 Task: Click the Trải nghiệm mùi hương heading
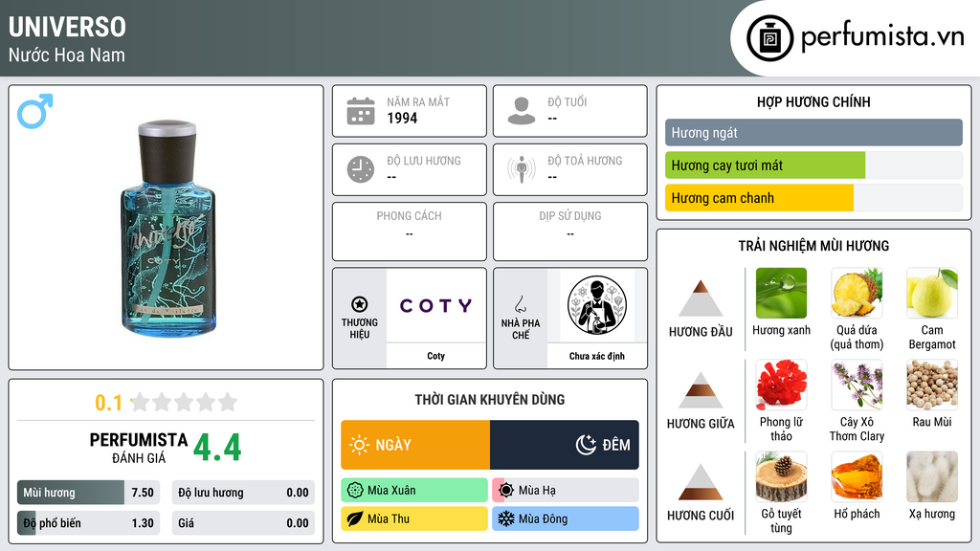[813, 246]
